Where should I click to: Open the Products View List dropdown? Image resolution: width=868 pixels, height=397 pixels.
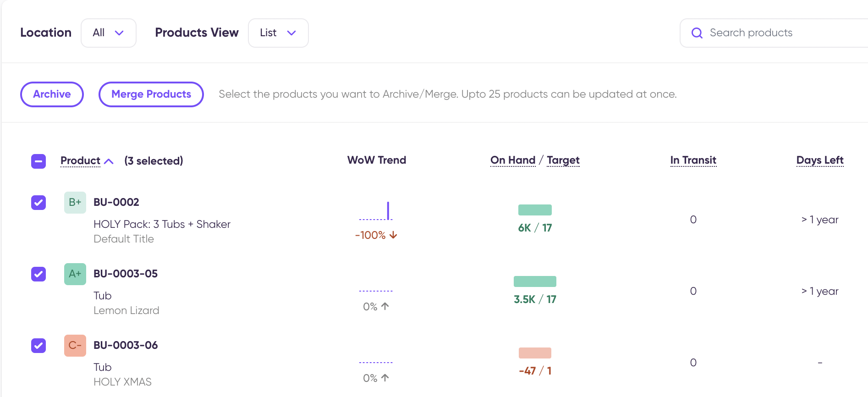[278, 33]
